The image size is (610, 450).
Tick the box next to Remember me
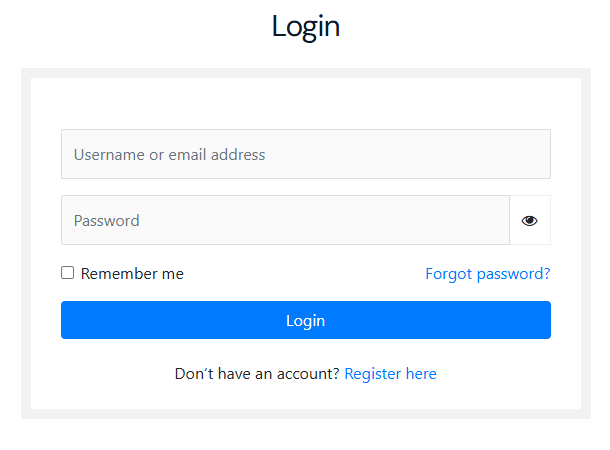[x=68, y=273]
